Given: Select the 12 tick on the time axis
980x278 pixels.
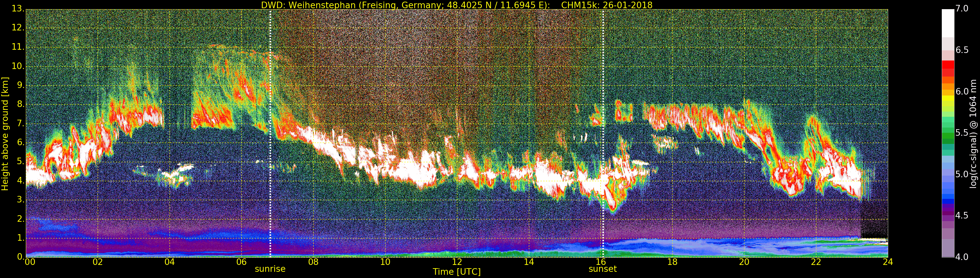Looking at the screenshot, I should point(457,262).
